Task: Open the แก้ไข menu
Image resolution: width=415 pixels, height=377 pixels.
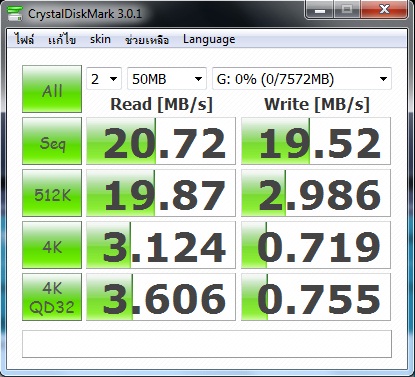Action: [62, 39]
